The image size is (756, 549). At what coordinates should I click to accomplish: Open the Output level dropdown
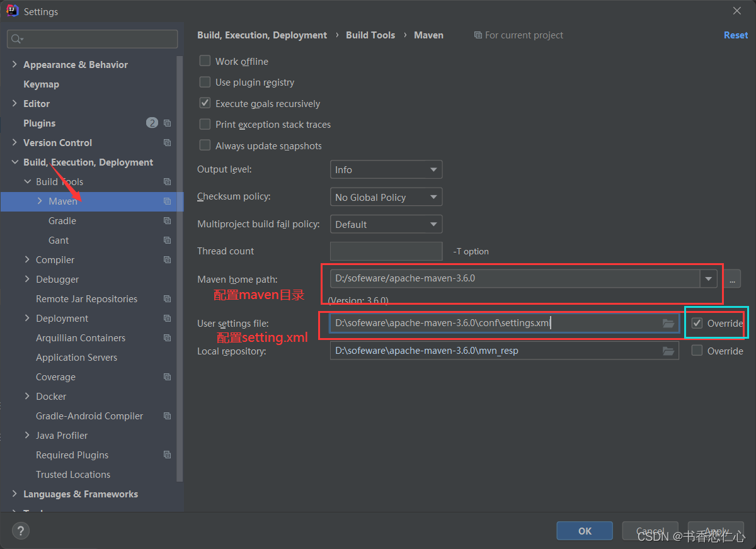386,169
